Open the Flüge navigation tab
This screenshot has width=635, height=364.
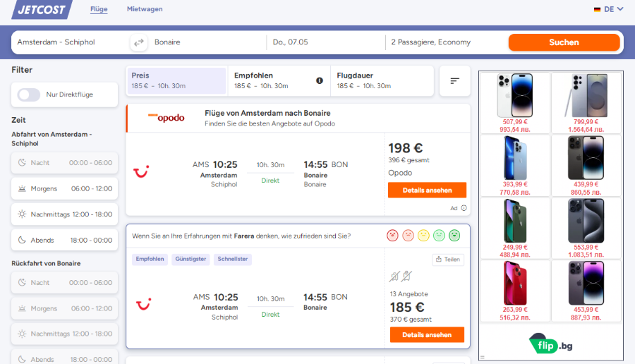tap(99, 9)
